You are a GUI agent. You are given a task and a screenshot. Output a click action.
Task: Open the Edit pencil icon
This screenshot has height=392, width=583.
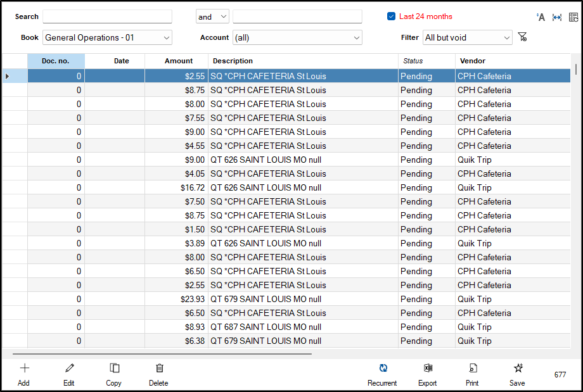click(x=68, y=368)
